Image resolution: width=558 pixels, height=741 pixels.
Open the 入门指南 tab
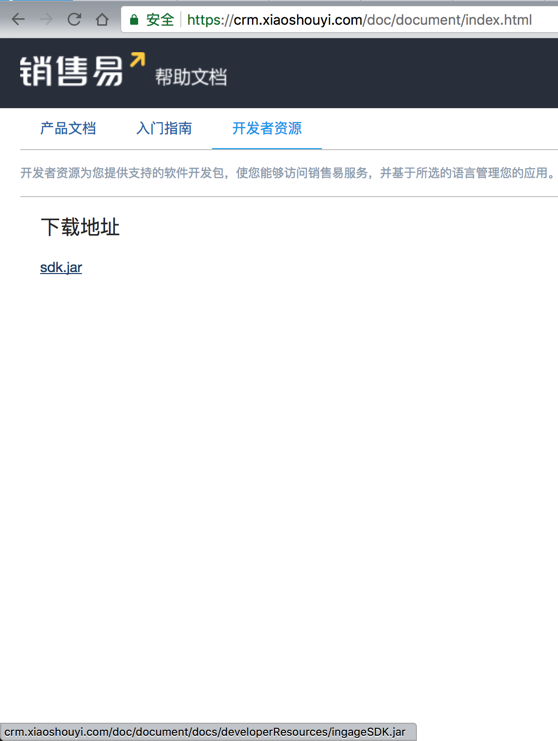click(164, 128)
